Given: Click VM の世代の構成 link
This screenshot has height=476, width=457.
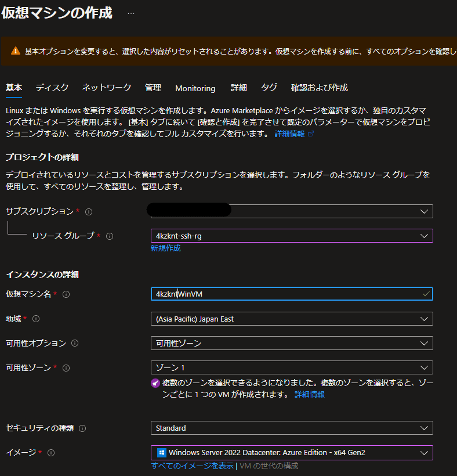Looking at the screenshot, I should click(269, 466).
